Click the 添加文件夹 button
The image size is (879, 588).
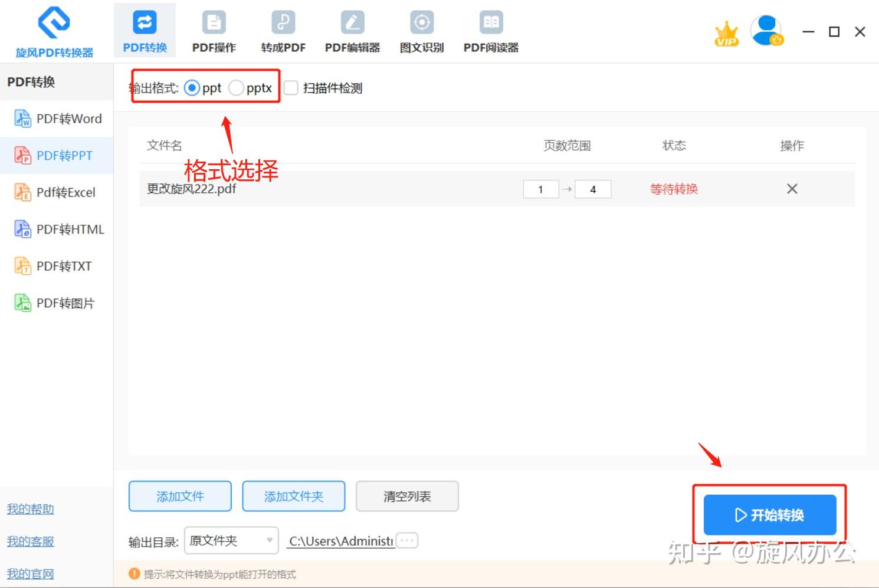(x=294, y=497)
